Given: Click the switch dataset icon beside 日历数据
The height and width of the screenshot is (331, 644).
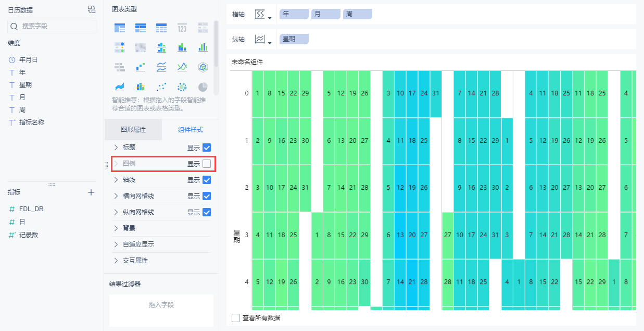Looking at the screenshot, I should pyautogui.click(x=92, y=9).
